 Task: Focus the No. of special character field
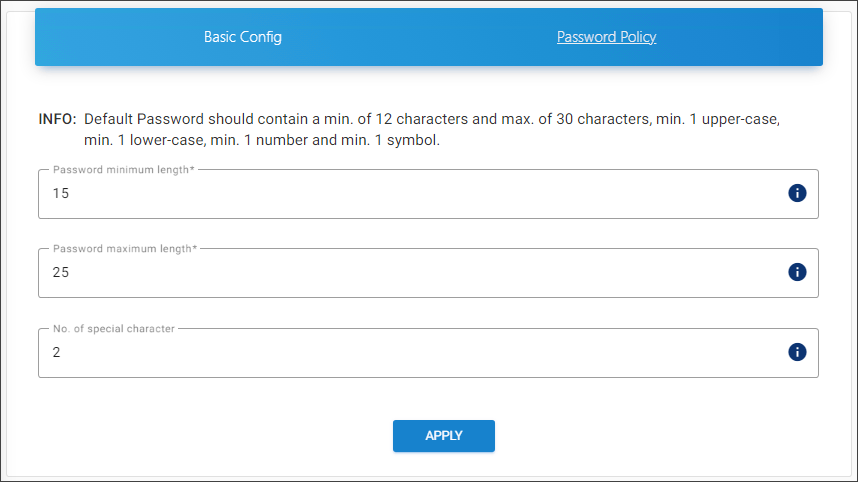[x=400, y=353]
